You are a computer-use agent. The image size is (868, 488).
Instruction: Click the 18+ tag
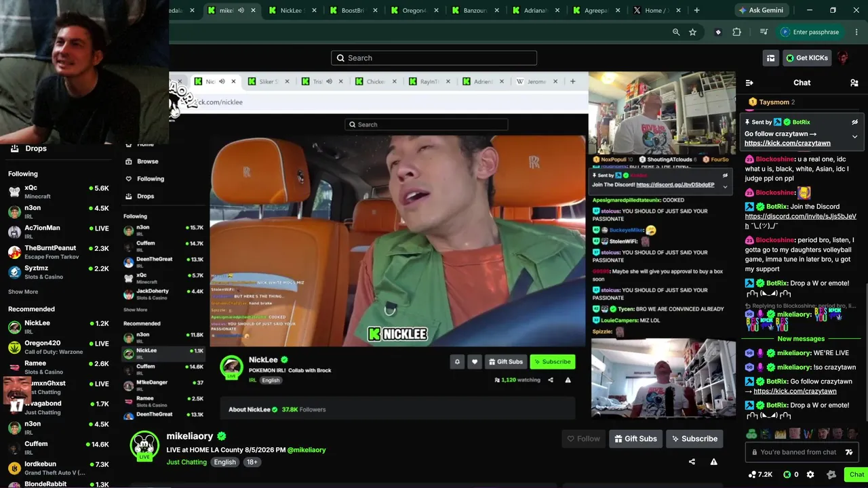pos(252,462)
